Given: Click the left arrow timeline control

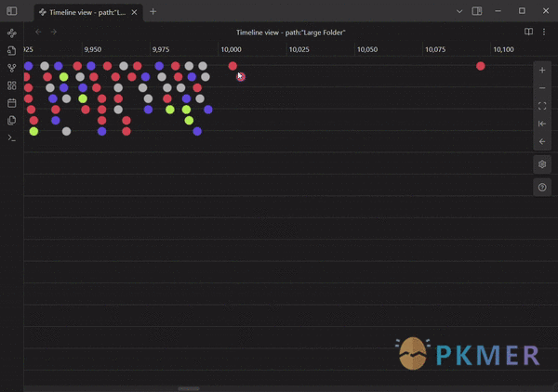Looking at the screenshot, I should tap(542, 141).
